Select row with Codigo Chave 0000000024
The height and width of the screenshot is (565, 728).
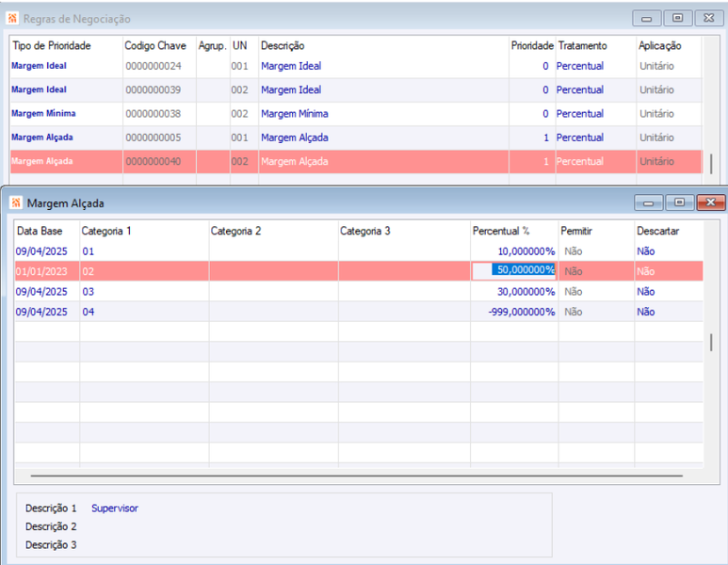[356, 66]
